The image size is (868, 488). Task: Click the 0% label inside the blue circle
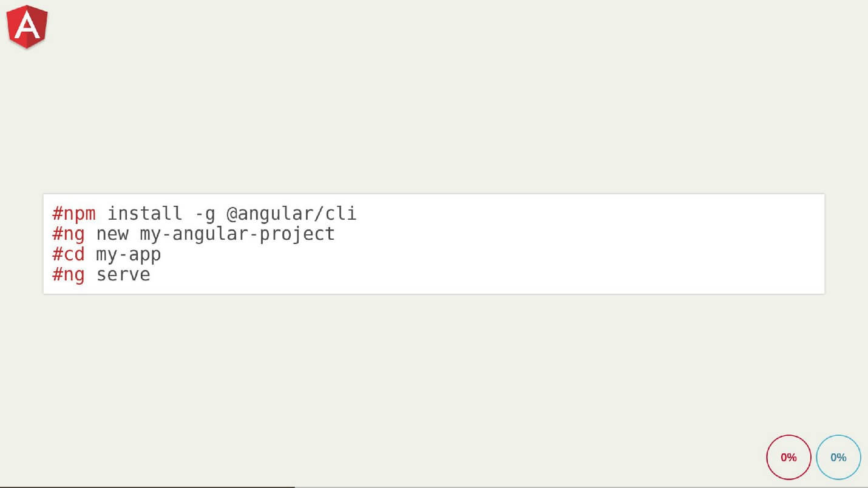(838, 458)
